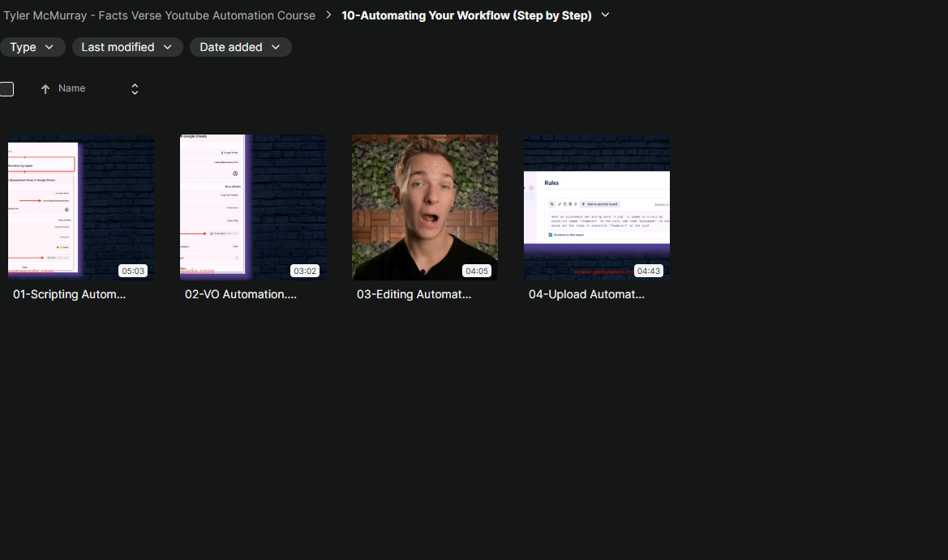948x560 pixels.
Task: Click the '04-Upload Automat...' file name
Action: tap(586, 294)
